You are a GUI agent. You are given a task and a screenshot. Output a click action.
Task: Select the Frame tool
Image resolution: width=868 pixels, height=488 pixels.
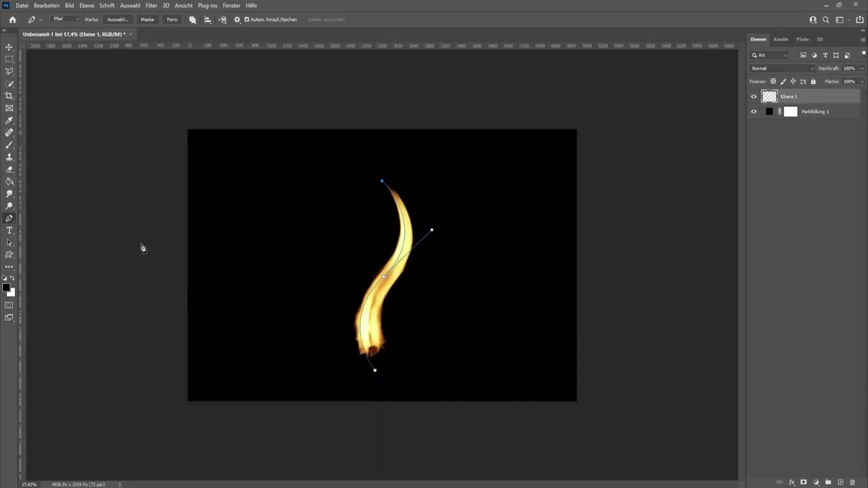pos(9,108)
